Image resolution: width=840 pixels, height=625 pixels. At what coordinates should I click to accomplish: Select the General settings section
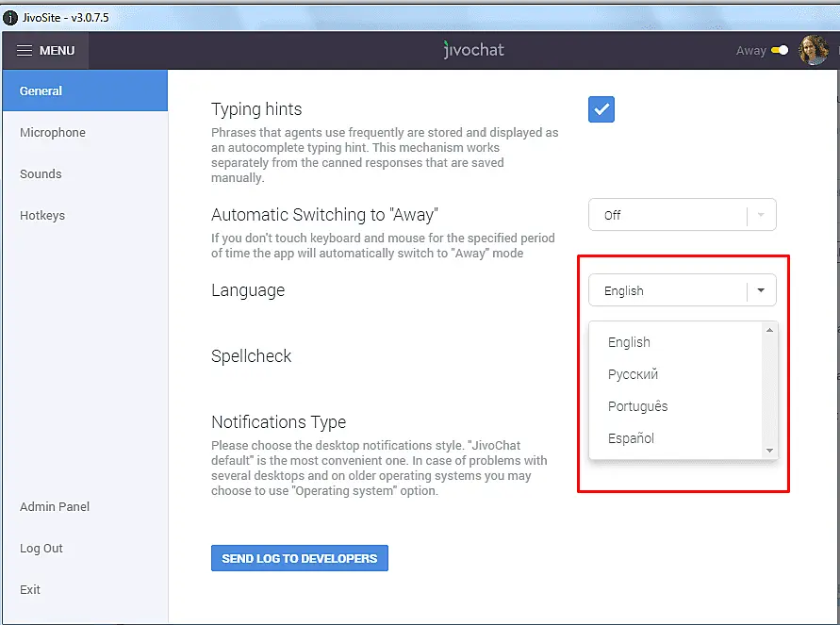coord(41,90)
